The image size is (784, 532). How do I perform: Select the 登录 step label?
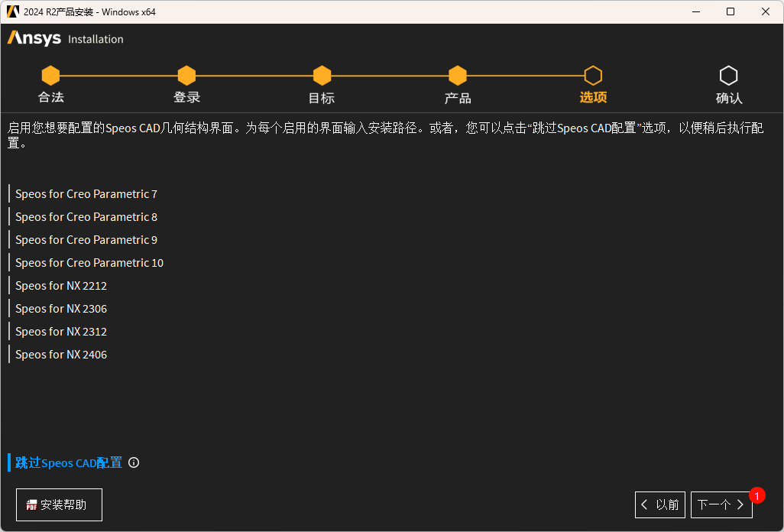(x=186, y=98)
